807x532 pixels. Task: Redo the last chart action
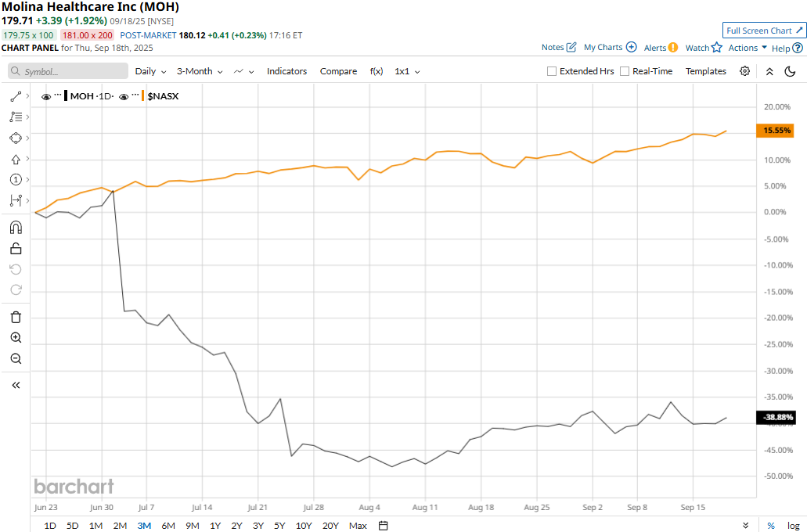point(16,289)
